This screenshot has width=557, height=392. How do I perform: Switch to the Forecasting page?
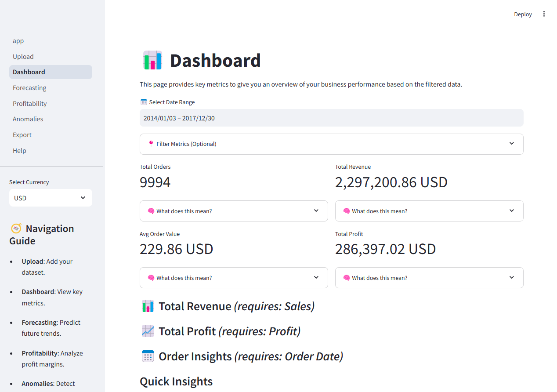[x=29, y=87]
